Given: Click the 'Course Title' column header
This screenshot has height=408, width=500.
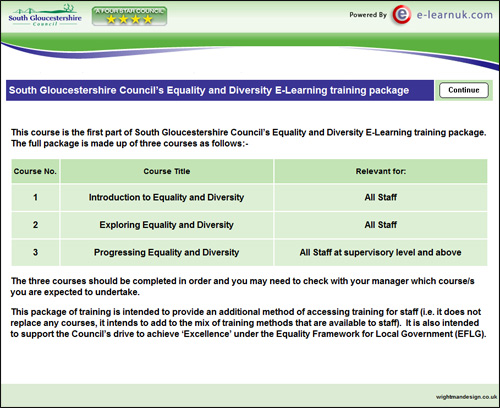Looking at the screenshot, I should pos(167,171).
